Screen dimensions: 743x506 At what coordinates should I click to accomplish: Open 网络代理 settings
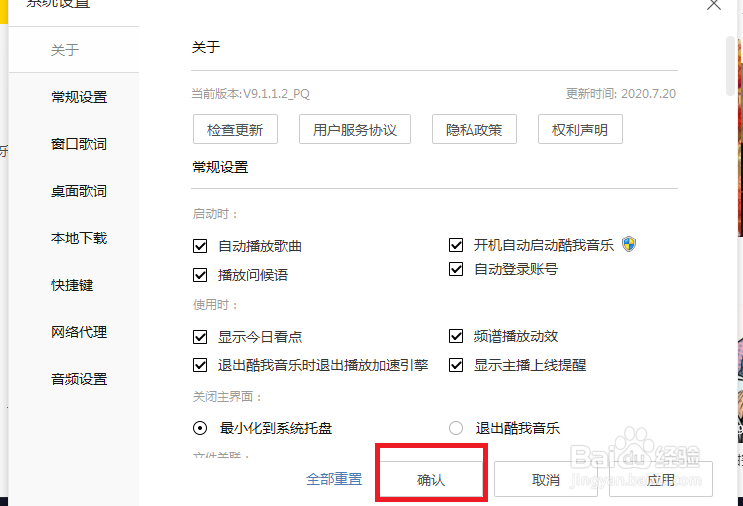(x=79, y=332)
